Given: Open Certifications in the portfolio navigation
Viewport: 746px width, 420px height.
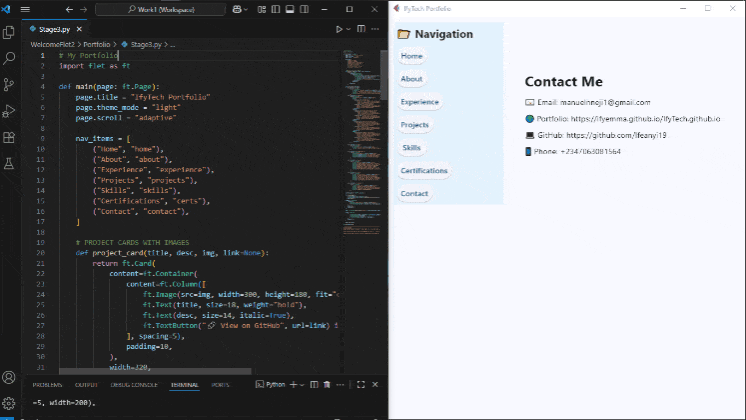Looking at the screenshot, I should pos(424,170).
